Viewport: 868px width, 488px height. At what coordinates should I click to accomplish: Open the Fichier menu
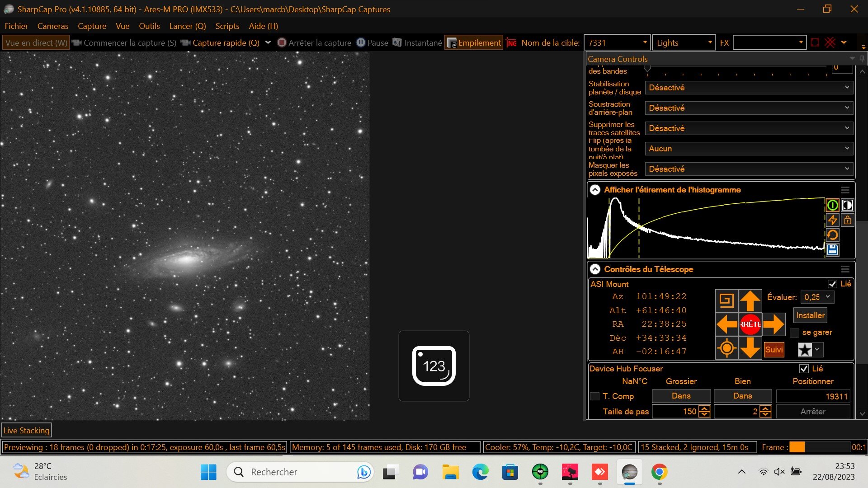pos(16,26)
